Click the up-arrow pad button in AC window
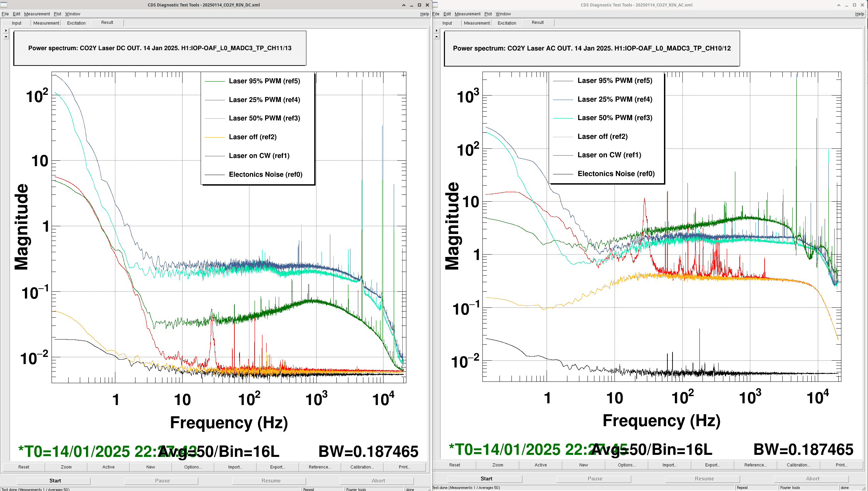 point(436,37)
